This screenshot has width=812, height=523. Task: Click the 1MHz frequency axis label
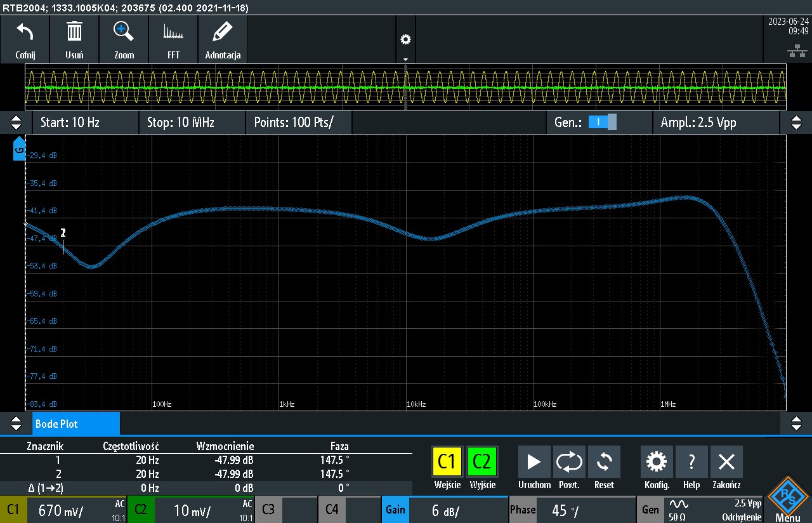tap(669, 404)
